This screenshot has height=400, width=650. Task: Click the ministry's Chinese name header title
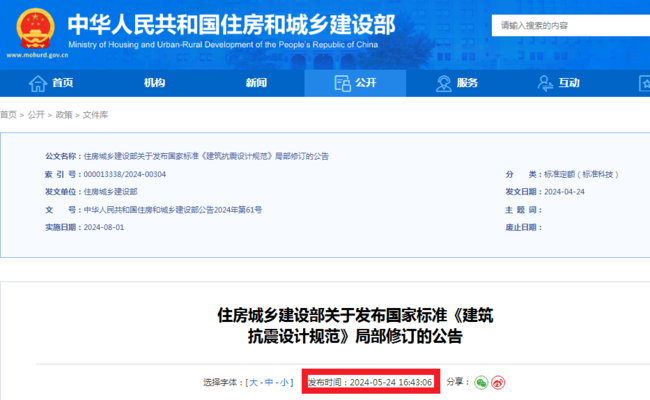click(x=230, y=24)
